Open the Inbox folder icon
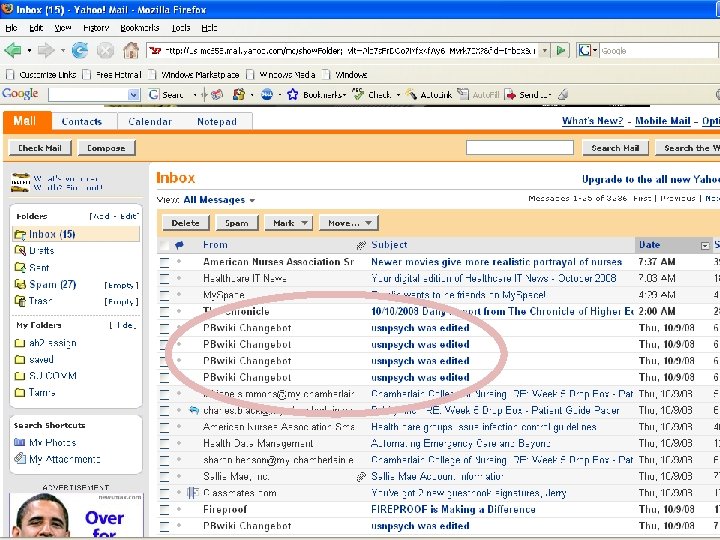The image size is (720, 540). coord(20,235)
